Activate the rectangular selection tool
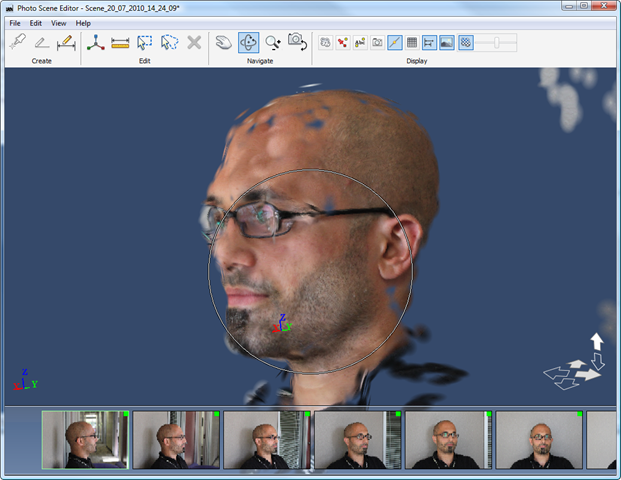This screenshot has width=621, height=480. [145, 43]
